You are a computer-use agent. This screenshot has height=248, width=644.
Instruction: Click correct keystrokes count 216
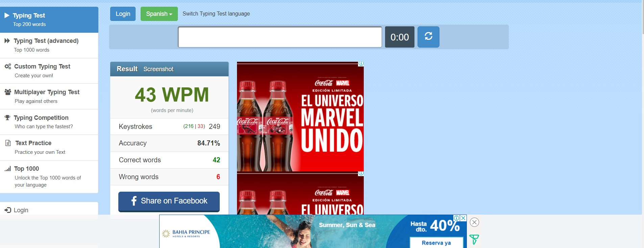[x=189, y=126]
